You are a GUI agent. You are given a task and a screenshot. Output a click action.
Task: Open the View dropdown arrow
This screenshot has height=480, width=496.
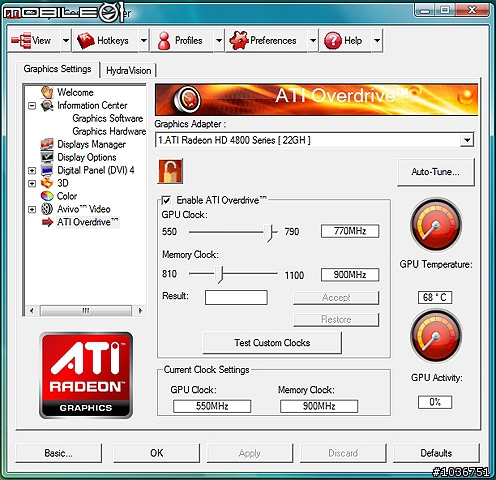coord(66,41)
